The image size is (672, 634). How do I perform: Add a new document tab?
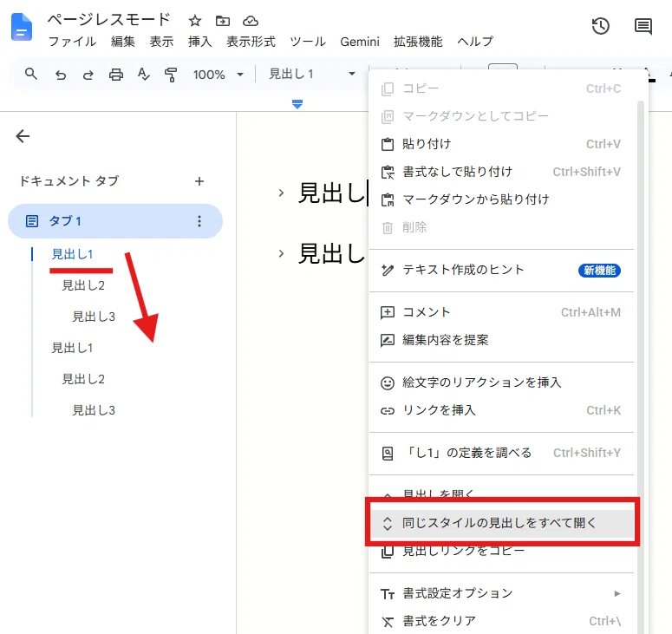(x=199, y=181)
